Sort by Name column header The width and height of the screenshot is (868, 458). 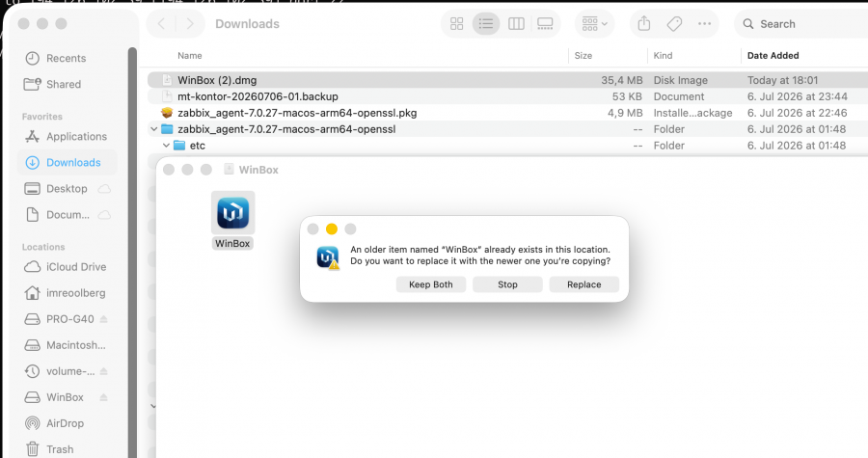coord(190,55)
